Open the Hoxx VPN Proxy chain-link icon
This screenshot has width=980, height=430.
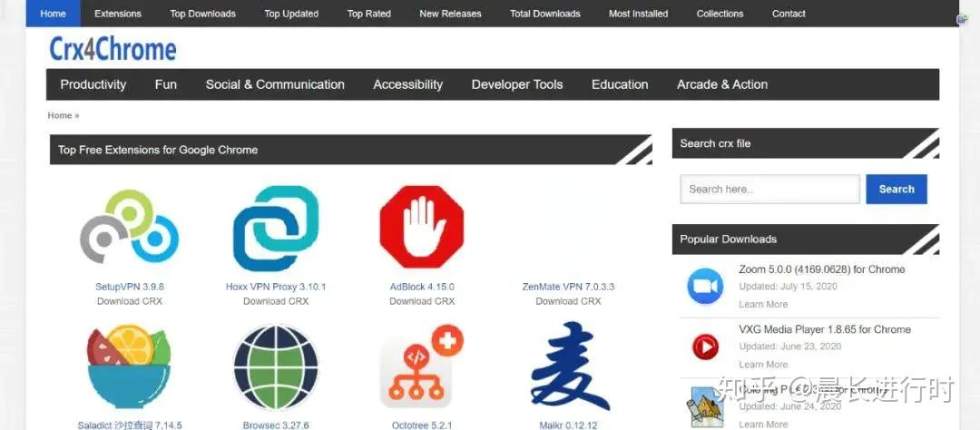pos(276,228)
